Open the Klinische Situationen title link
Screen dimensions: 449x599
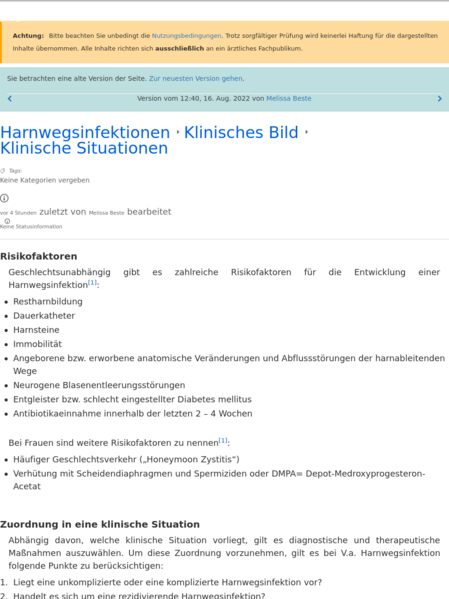point(84,148)
